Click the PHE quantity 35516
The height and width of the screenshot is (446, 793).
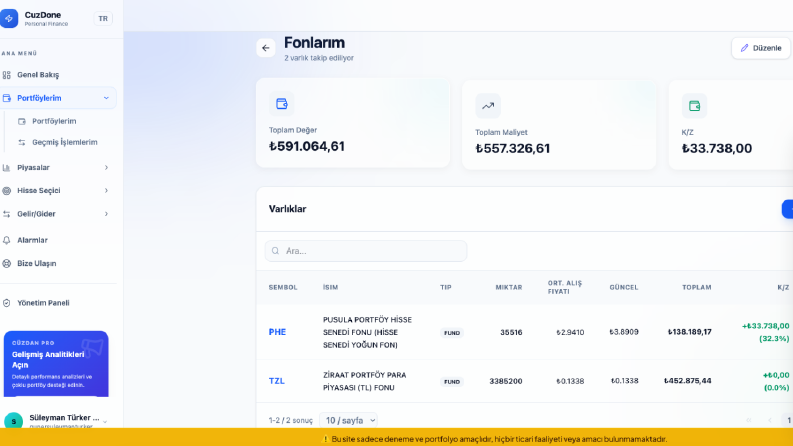click(x=511, y=332)
